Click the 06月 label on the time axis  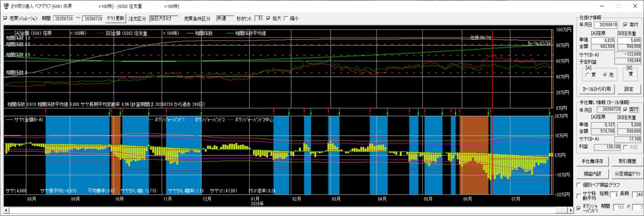point(467,198)
